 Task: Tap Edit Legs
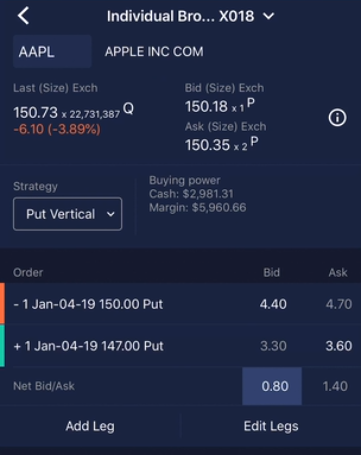click(271, 426)
